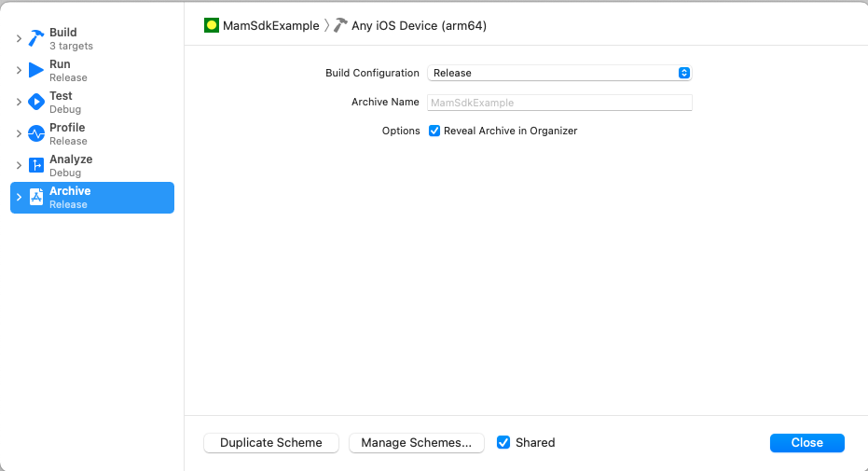The image size is (868, 471).
Task: Uncheck Reveal Archive in Organizer
Action: [x=434, y=131]
